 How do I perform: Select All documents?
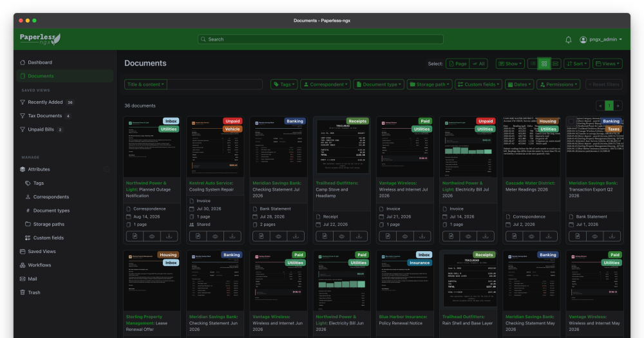478,64
